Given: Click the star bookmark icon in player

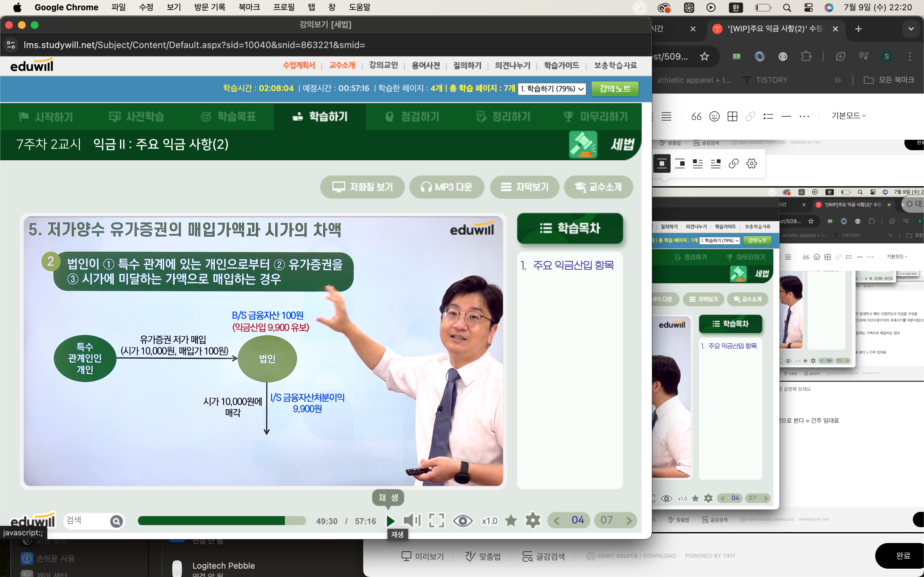Looking at the screenshot, I should point(510,521).
